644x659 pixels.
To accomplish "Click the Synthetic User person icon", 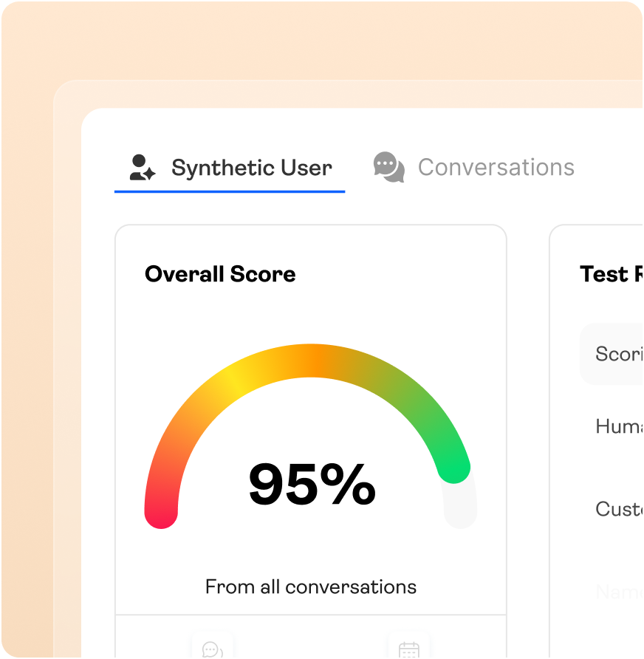I will click(142, 168).
